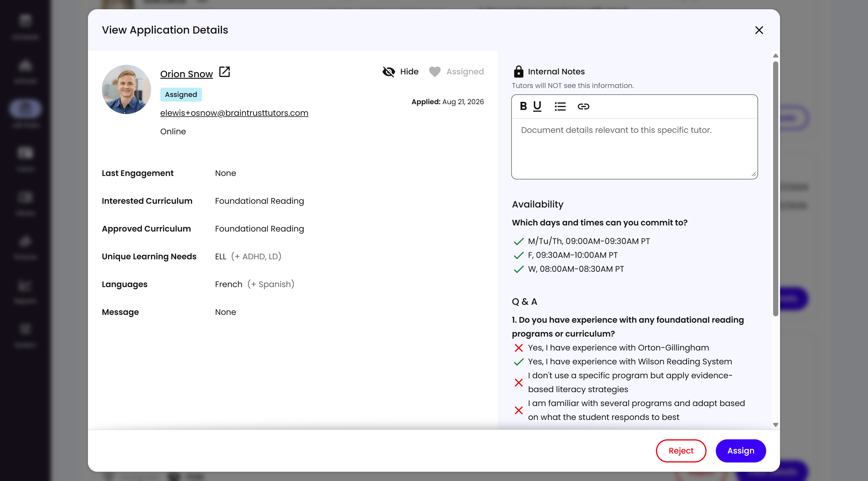
Task: Click the French language text
Action: [229, 284]
